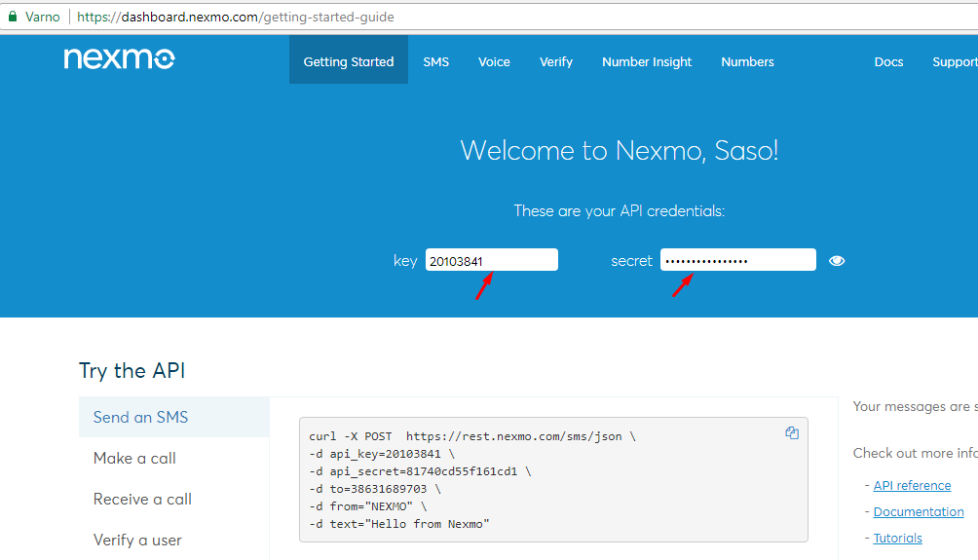Open the Tutorials link
This screenshot has width=978, height=560.
point(897,539)
